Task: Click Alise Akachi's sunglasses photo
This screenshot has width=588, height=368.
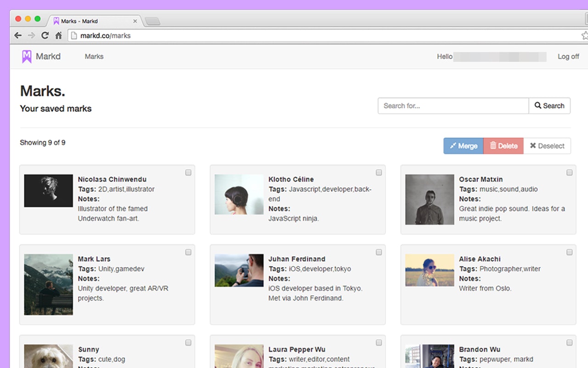Action: tap(430, 270)
